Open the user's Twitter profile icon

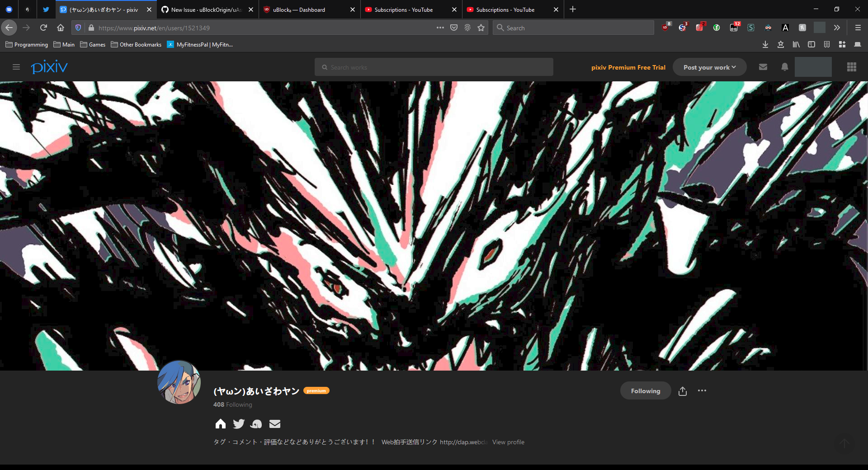(x=239, y=424)
